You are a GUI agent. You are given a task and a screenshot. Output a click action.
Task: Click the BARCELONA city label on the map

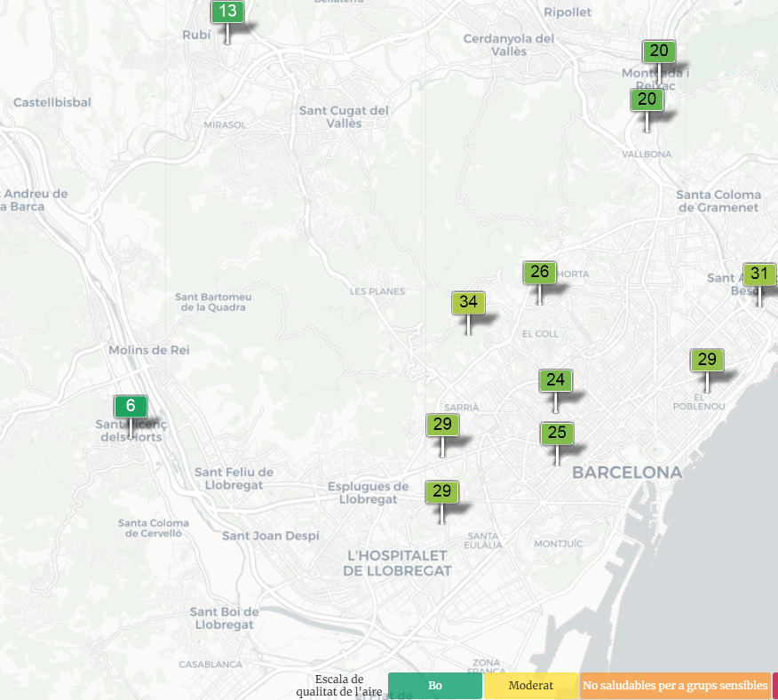(627, 473)
